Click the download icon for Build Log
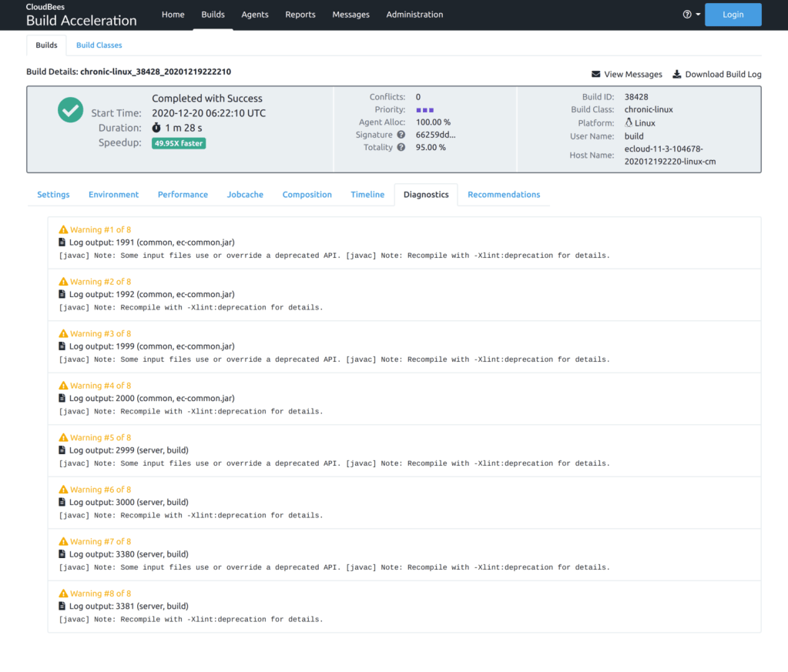Image resolution: width=788 pixels, height=672 pixels. 676,75
